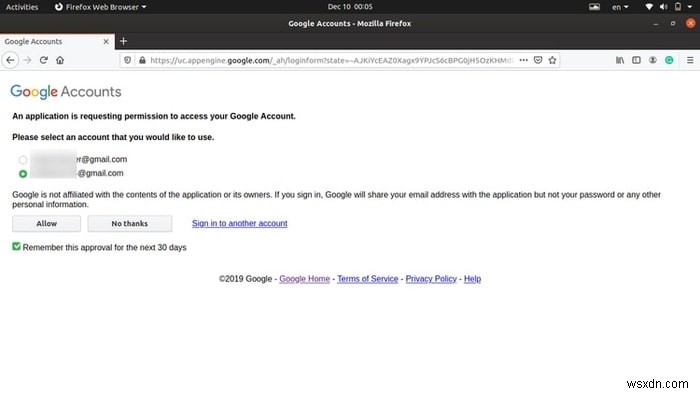Open Sign in to another account link
This screenshot has width=700, height=394.
240,223
